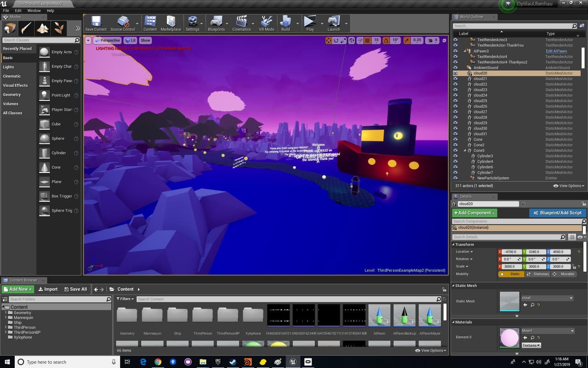This screenshot has height=368, width=588.
Task: Open the Static Mesh cloud dropdown
Action: point(547,298)
